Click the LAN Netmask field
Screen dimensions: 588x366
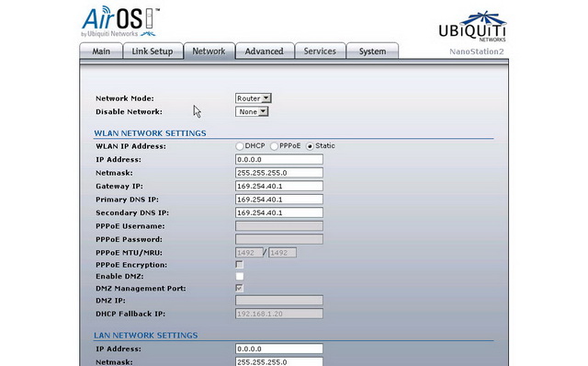click(x=279, y=362)
